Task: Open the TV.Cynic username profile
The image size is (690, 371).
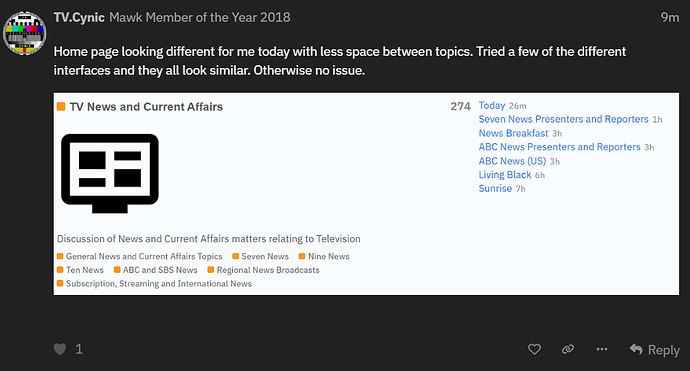Action: [x=79, y=18]
